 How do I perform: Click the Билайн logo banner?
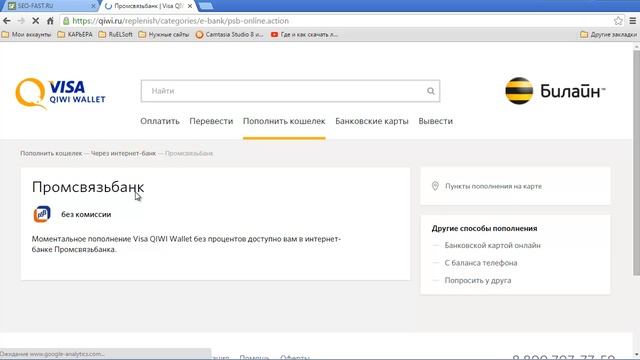coord(555,91)
